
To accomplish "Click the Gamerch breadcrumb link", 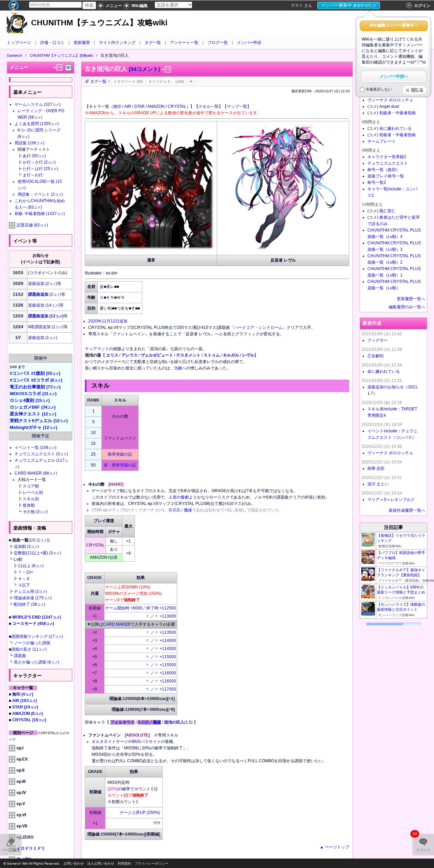I will (15, 55).
